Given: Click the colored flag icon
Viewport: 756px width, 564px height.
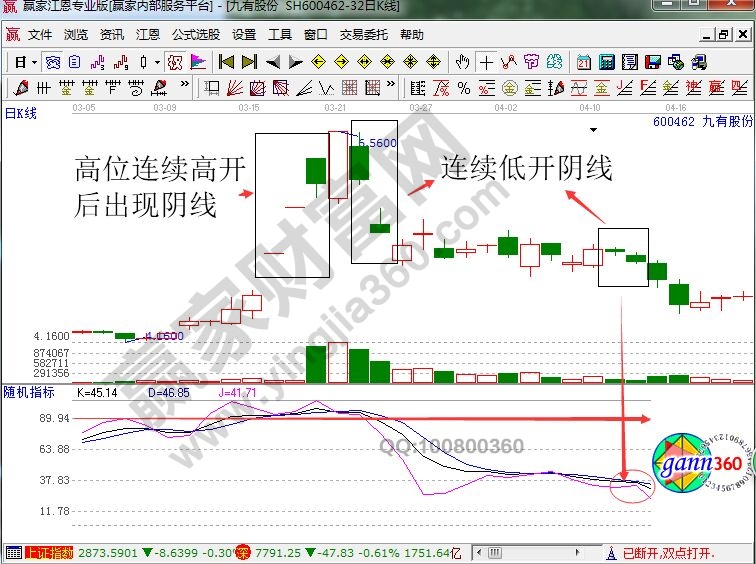Looking at the screenshot, I should [x=198, y=62].
